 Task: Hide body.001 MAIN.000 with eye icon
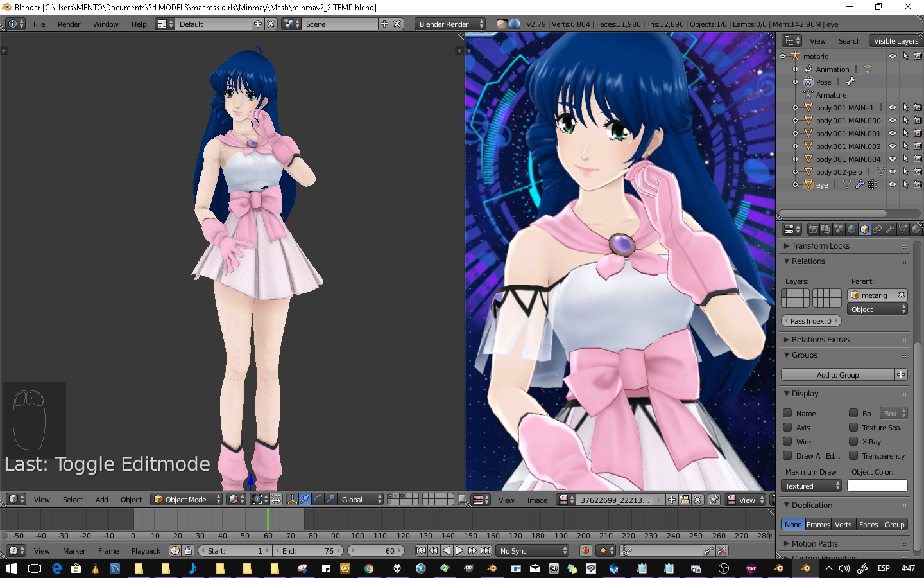892,120
